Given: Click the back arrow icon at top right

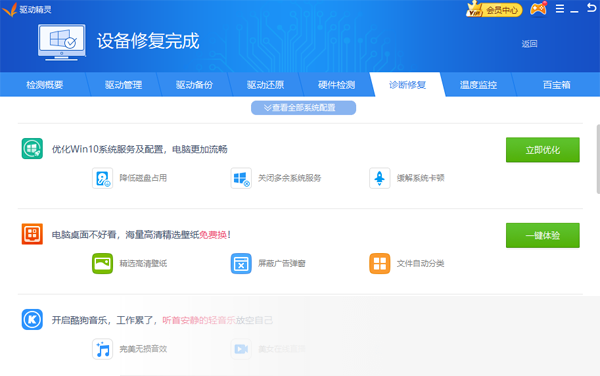Looking at the screenshot, I should [592, 8].
